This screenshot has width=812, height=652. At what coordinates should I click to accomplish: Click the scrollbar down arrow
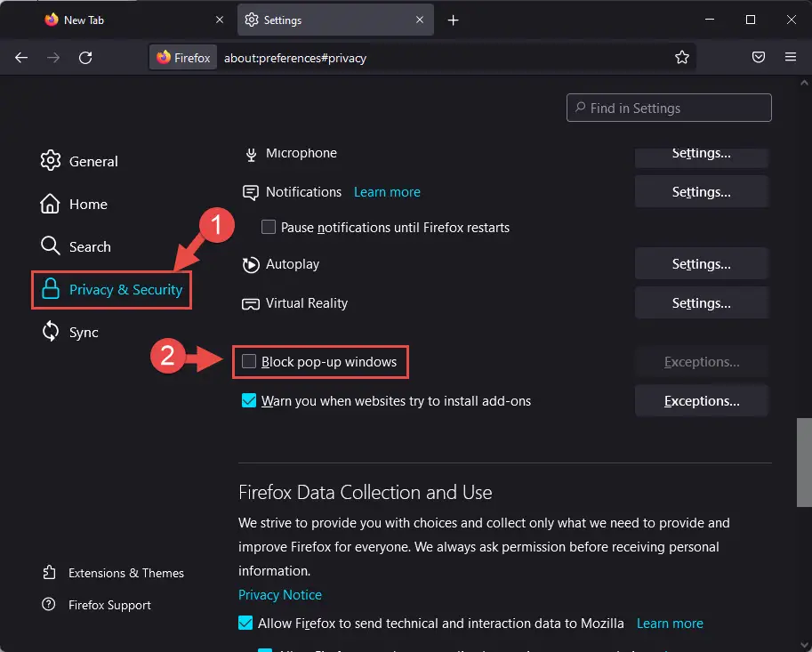[x=804, y=645]
